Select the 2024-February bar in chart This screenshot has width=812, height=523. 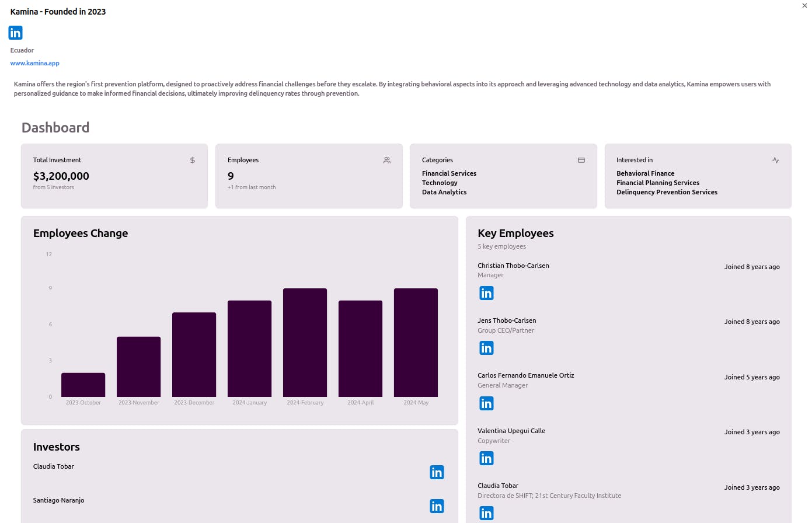coord(305,343)
